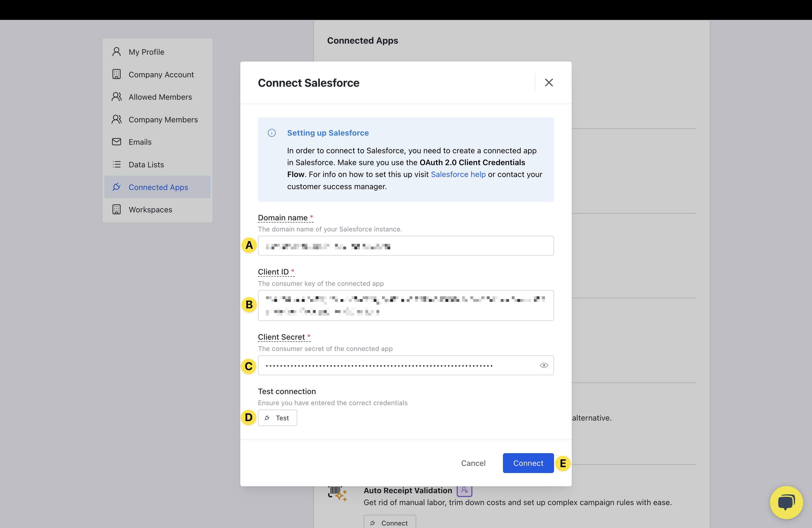
Task: Click the My Profile person icon
Action: point(116,52)
